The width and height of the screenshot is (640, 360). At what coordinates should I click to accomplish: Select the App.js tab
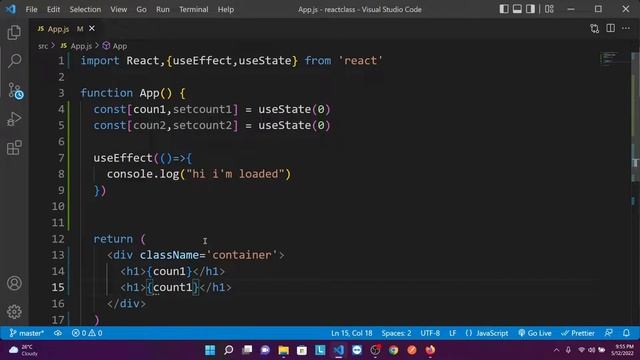tap(58, 29)
